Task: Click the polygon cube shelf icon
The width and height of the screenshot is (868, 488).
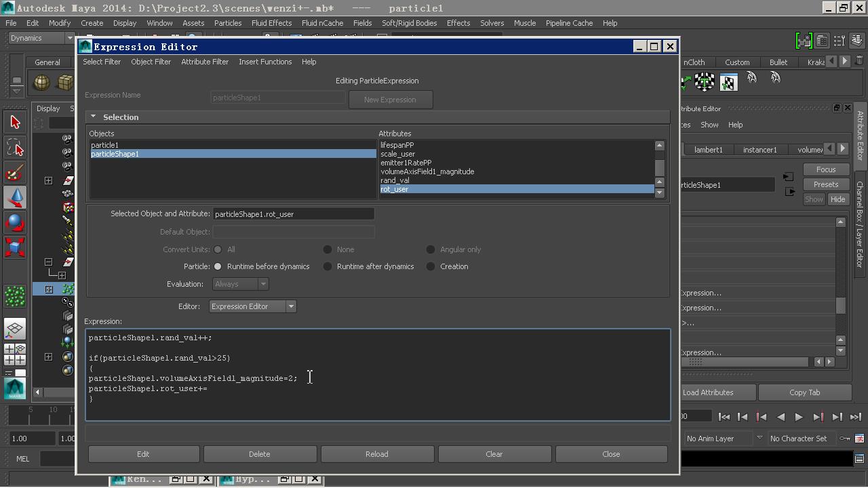Action: pos(66,82)
